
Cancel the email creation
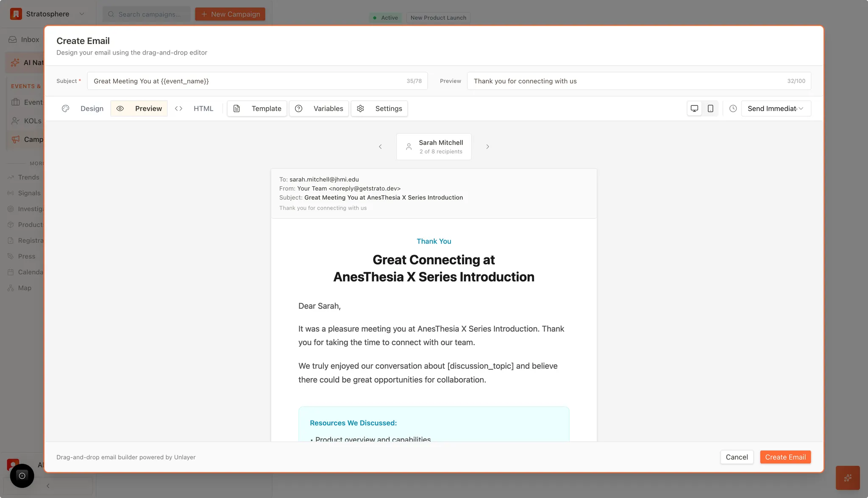click(737, 457)
